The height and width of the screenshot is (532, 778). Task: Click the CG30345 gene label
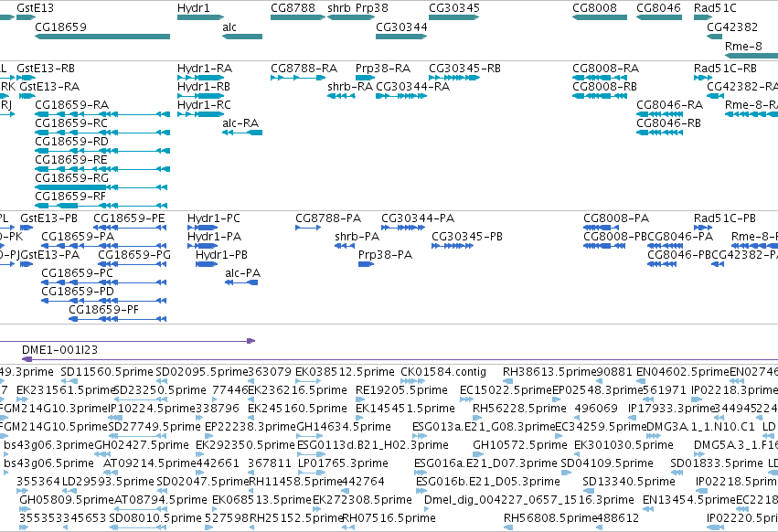(454, 8)
